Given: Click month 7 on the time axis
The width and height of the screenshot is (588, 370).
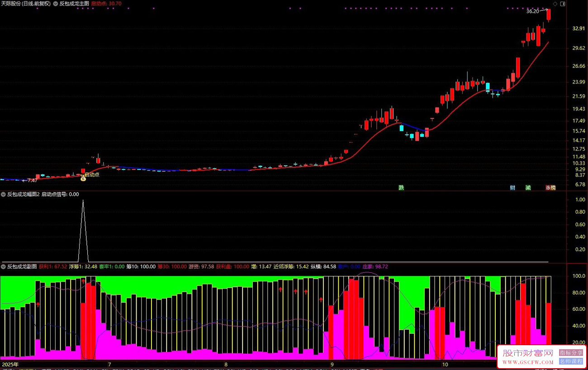Looking at the screenshot, I should coord(109,364).
